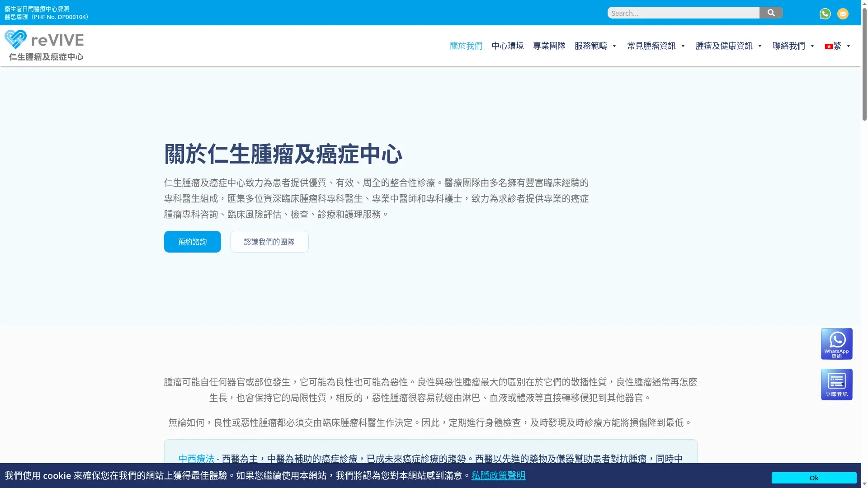Open the 私隱政策聲明 link
This screenshot has height=488, width=868.
tap(498, 475)
